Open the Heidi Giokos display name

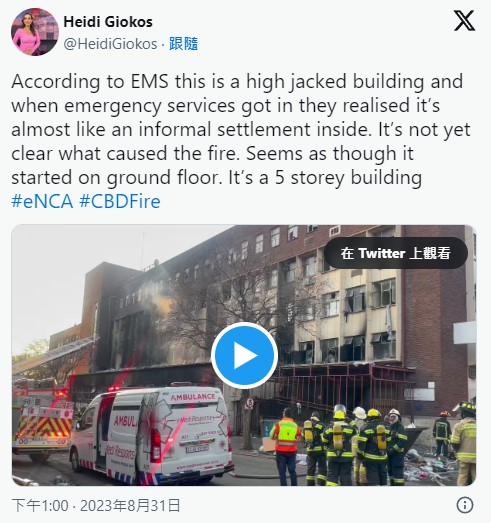point(108,22)
